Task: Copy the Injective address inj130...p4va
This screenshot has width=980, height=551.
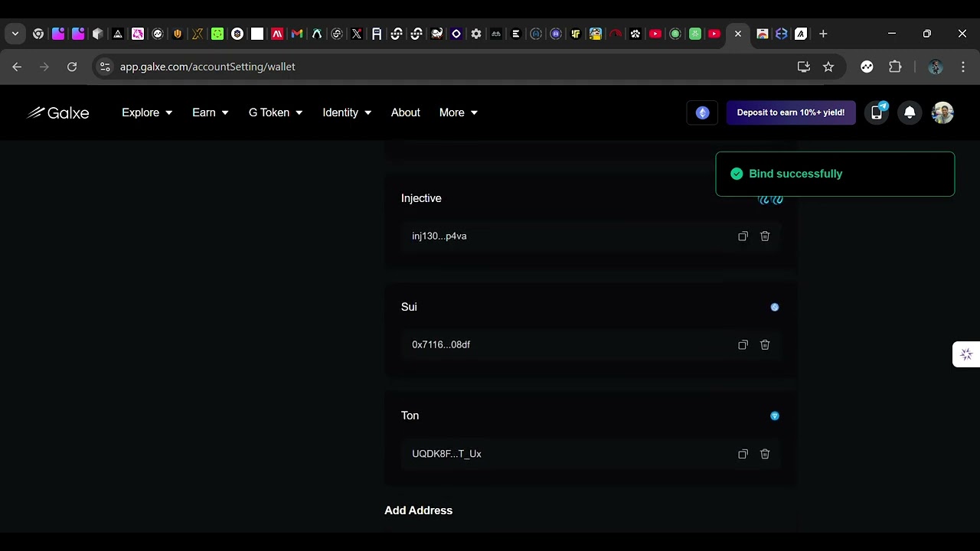Action: [x=743, y=236]
